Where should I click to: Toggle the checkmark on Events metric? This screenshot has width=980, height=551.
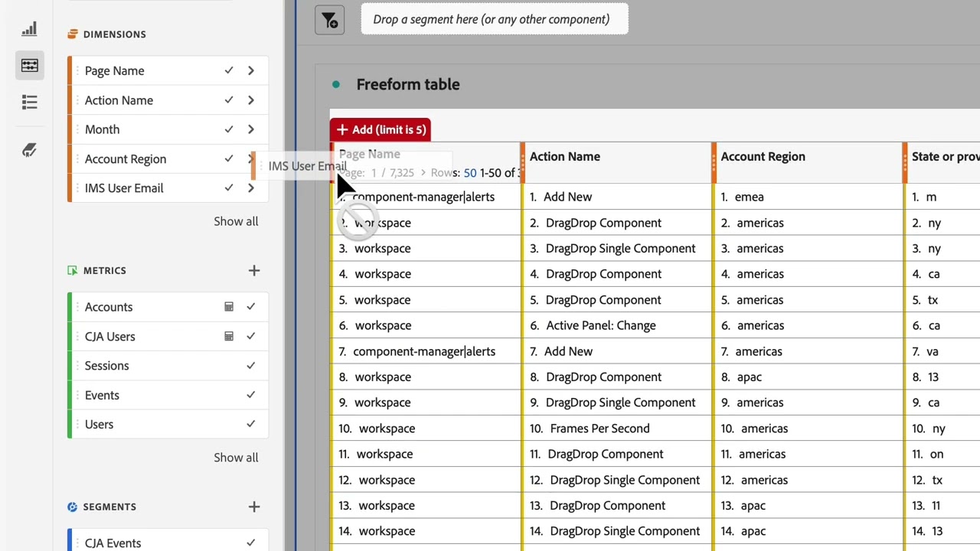point(250,395)
